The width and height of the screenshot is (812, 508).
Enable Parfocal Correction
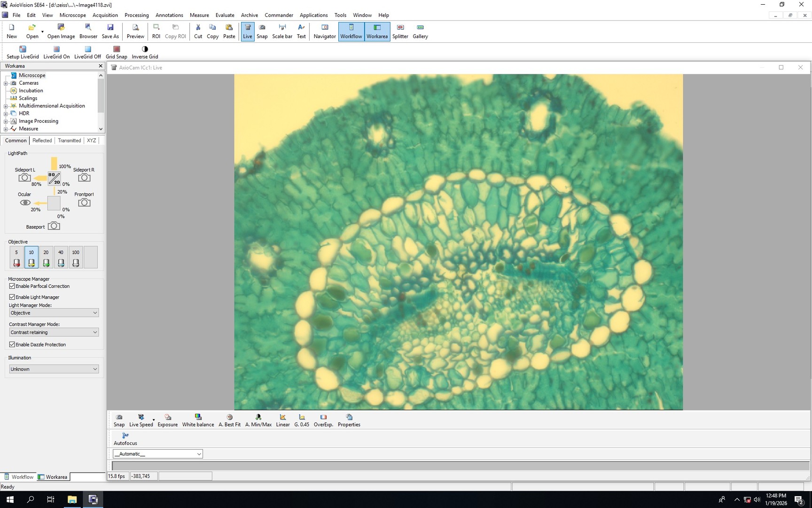tap(12, 286)
